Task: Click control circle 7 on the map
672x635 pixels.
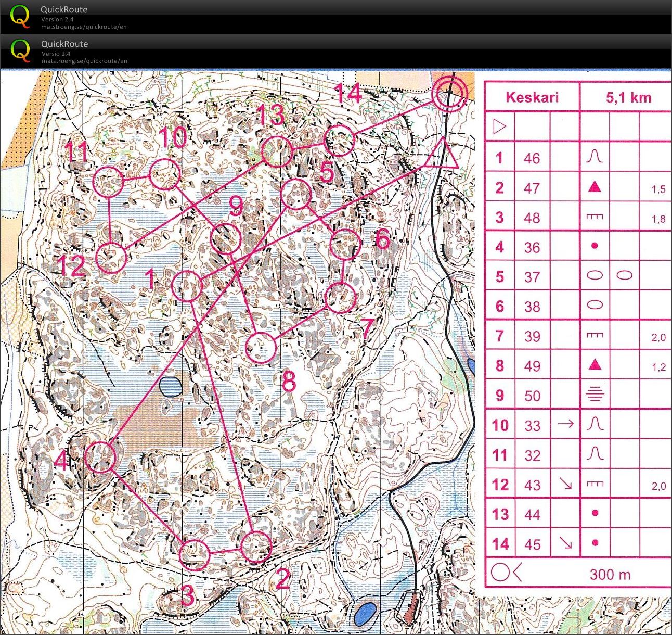Action: [x=341, y=298]
